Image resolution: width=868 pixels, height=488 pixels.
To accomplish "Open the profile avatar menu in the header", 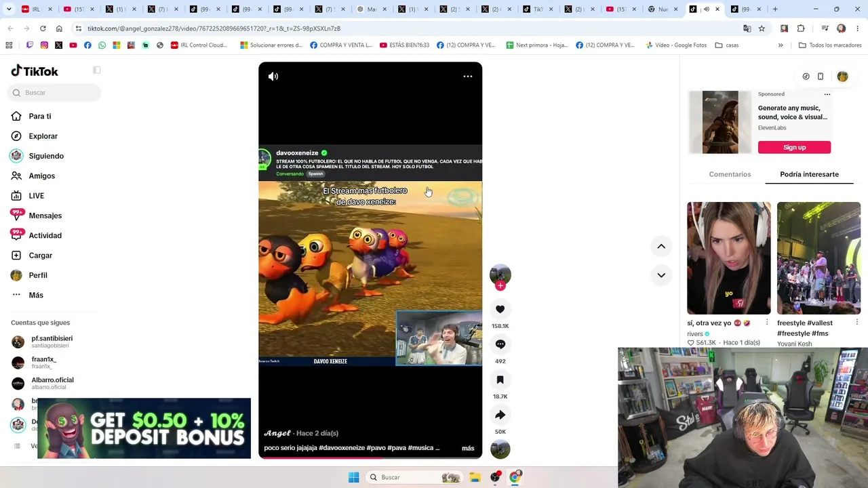I will click(x=842, y=77).
